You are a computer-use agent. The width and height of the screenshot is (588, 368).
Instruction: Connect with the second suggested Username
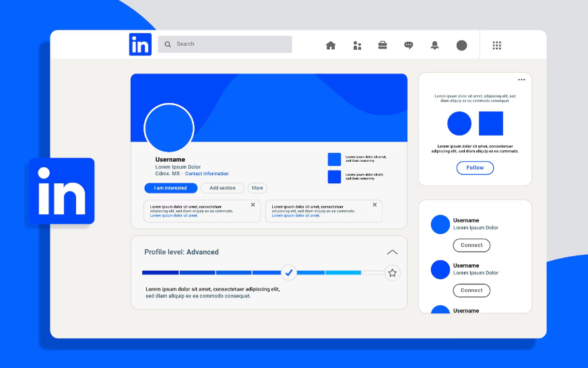pos(471,290)
